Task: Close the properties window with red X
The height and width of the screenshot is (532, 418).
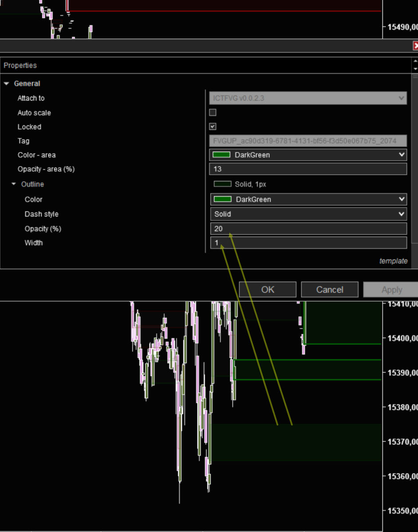Action: coord(416,46)
